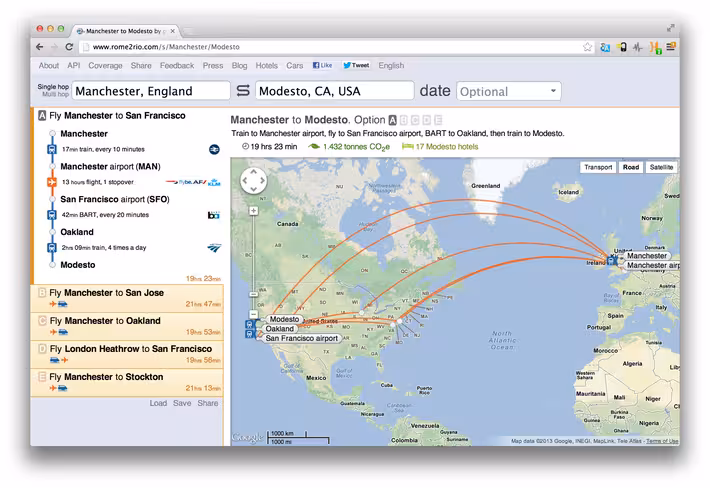Open the English language selector

click(x=391, y=65)
